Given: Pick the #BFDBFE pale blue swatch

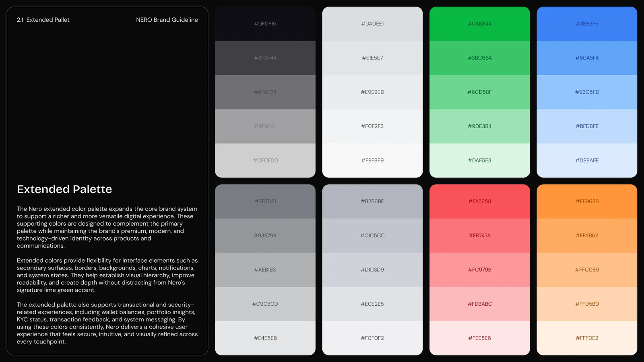Looking at the screenshot, I should 587,126.
